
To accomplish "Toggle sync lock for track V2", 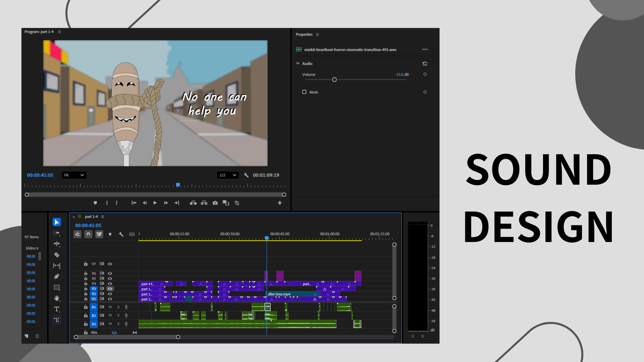I will coord(102,294).
